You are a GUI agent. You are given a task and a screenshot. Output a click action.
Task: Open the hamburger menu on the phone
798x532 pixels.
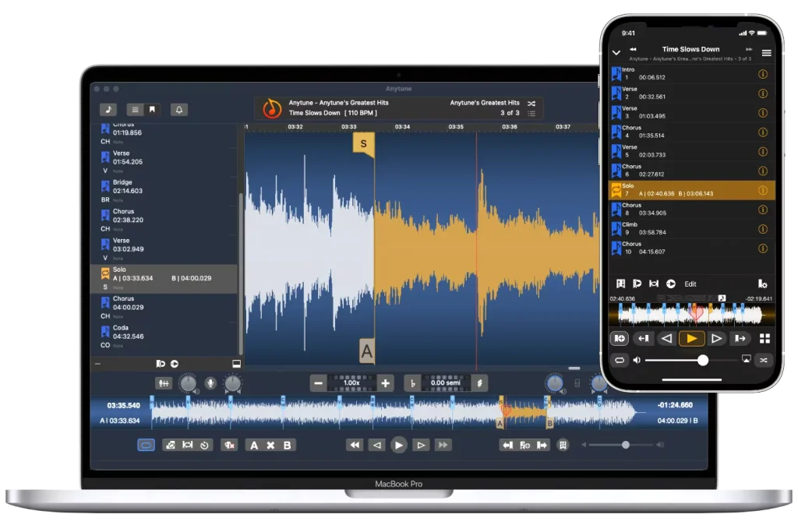(767, 52)
